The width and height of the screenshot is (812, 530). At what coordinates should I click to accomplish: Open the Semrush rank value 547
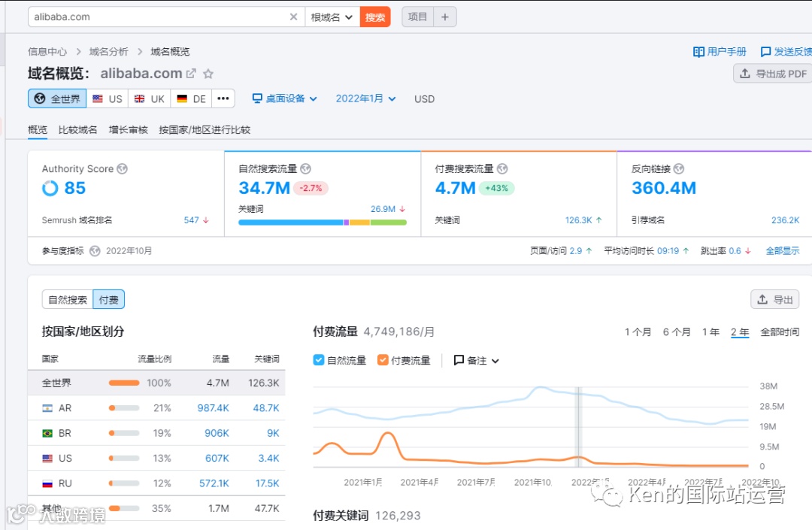coord(191,220)
